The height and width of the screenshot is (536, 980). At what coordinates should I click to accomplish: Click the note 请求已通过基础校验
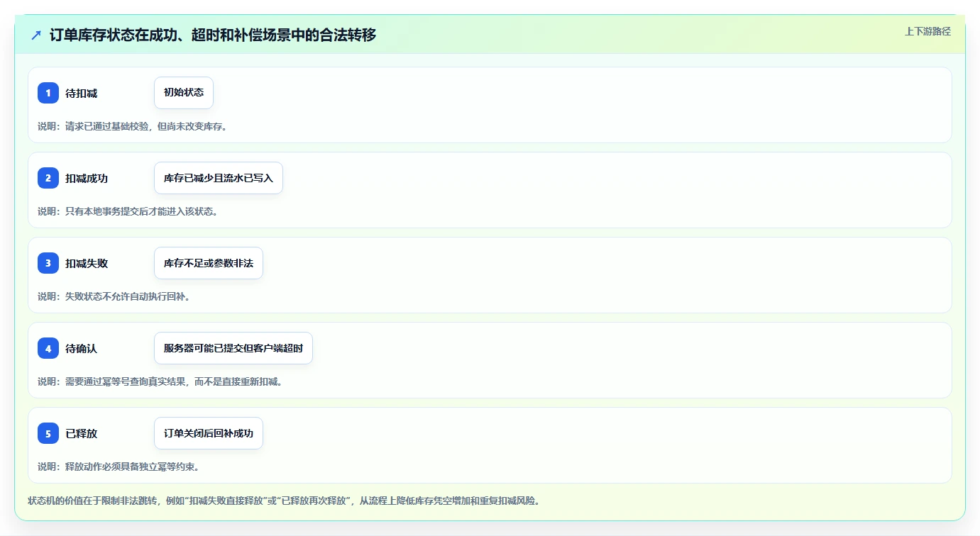tap(132, 126)
